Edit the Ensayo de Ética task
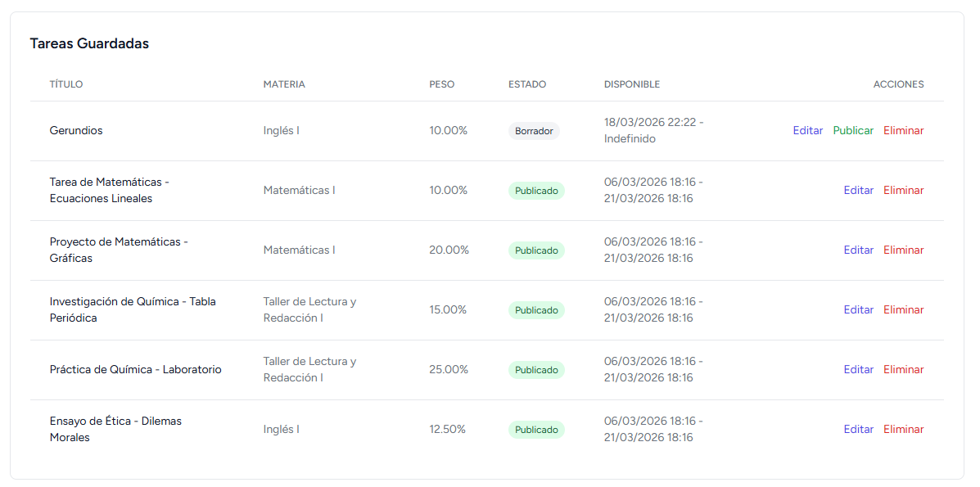The width and height of the screenshot is (980, 487). (859, 430)
